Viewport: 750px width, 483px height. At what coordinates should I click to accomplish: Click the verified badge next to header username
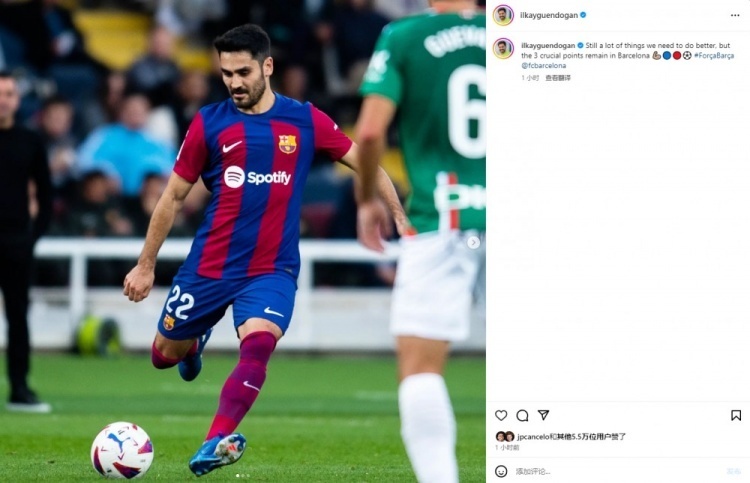tap(583, 15)
